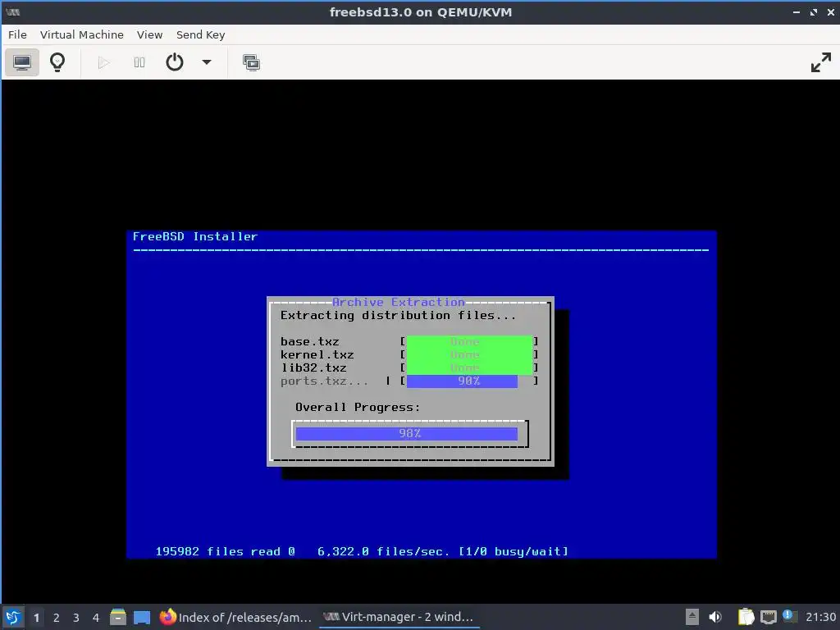840x630 pixels.
Task: Click the Archive Extraction dialog title
Action: coord(399,302)
